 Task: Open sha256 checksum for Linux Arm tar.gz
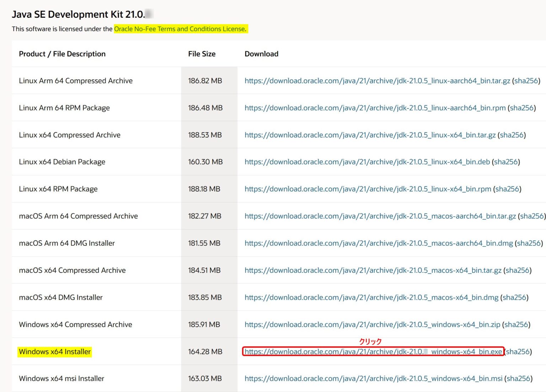pos(526,81)
